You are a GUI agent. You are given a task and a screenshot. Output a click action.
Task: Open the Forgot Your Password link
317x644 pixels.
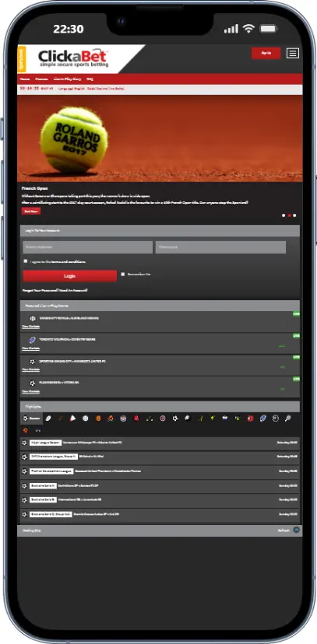click(40, 290)
